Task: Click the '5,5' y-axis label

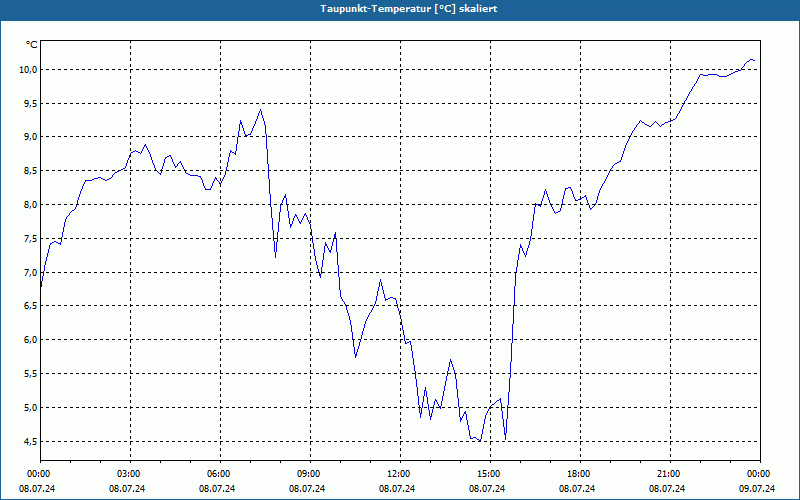Action: (x=31, y=373)
